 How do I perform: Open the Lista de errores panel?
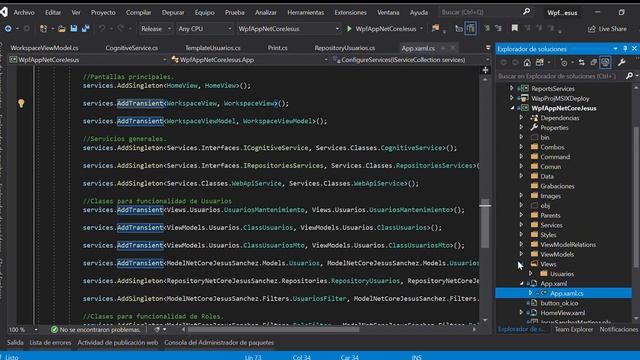(50, 342)
